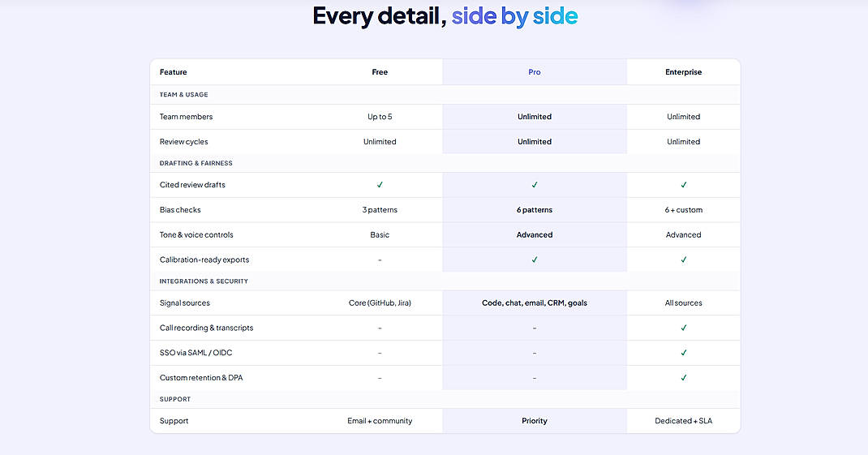Click the Bias checks row label
868x455 pixels.
click(180, 210)
